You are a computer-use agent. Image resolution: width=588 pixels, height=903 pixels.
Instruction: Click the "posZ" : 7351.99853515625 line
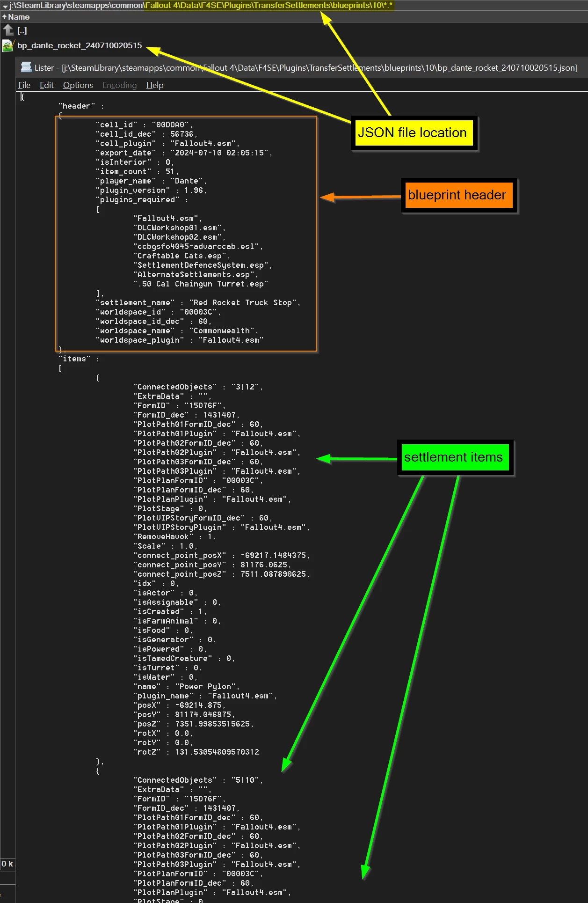click(194, 724)
